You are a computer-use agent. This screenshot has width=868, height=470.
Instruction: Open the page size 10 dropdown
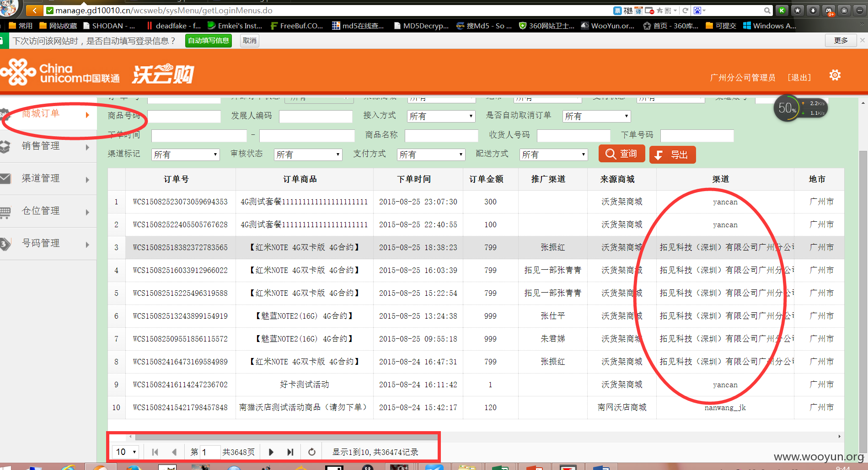tap(126, 452)
